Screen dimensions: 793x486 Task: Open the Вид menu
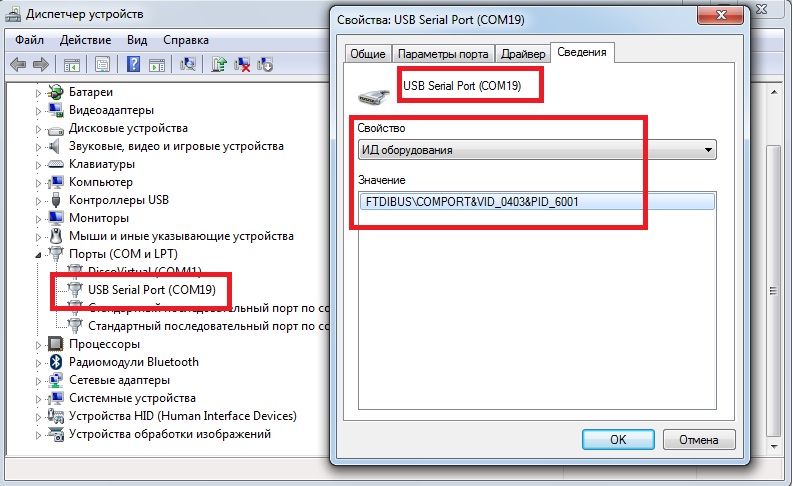tap(137, 39)
